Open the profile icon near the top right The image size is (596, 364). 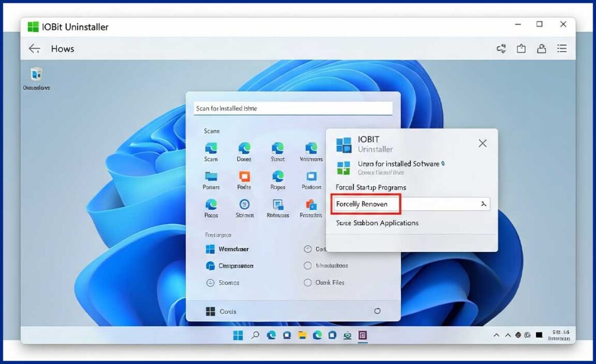point(541,49)
